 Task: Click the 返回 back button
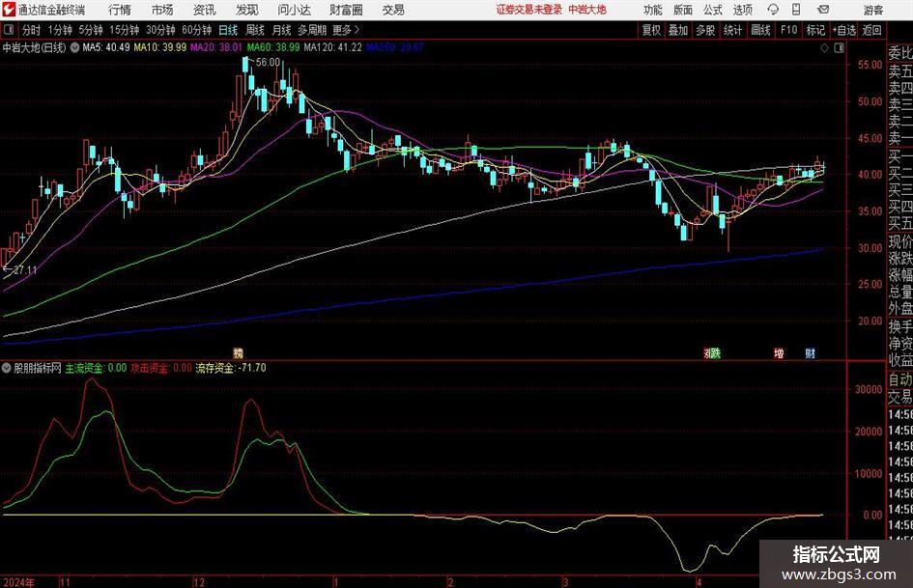pyautogui.click(x=871, y=30)
